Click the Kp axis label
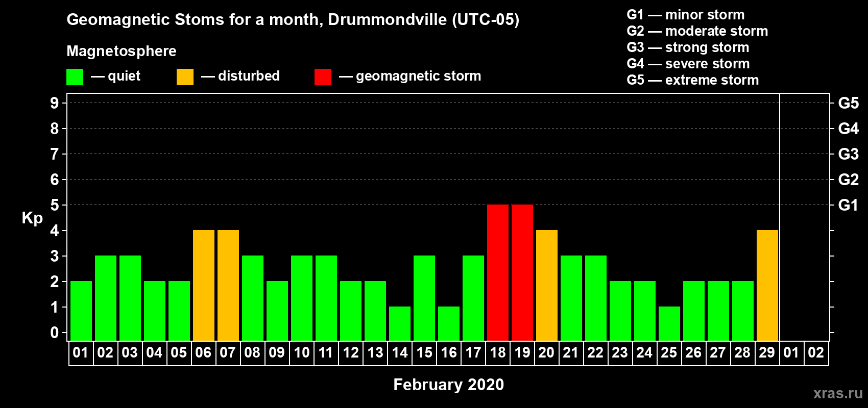868x408 pixels. pyautogui.click(x=32, y=218)
